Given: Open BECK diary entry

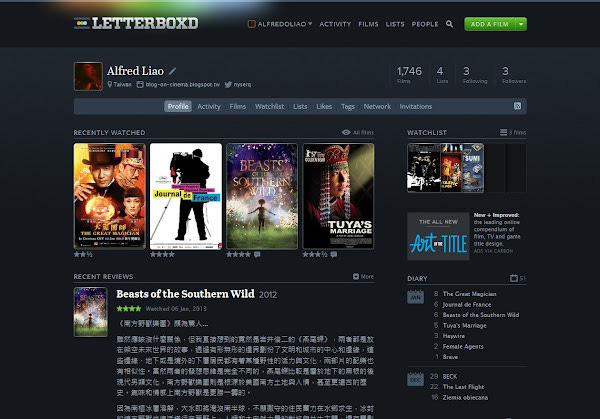Looking at the screenshot, I should 450,377.
